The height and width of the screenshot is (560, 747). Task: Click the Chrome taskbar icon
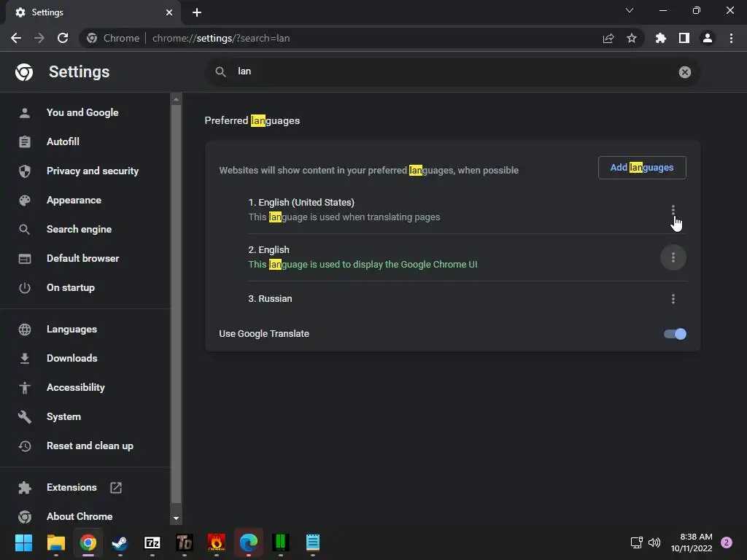point(88,542)
